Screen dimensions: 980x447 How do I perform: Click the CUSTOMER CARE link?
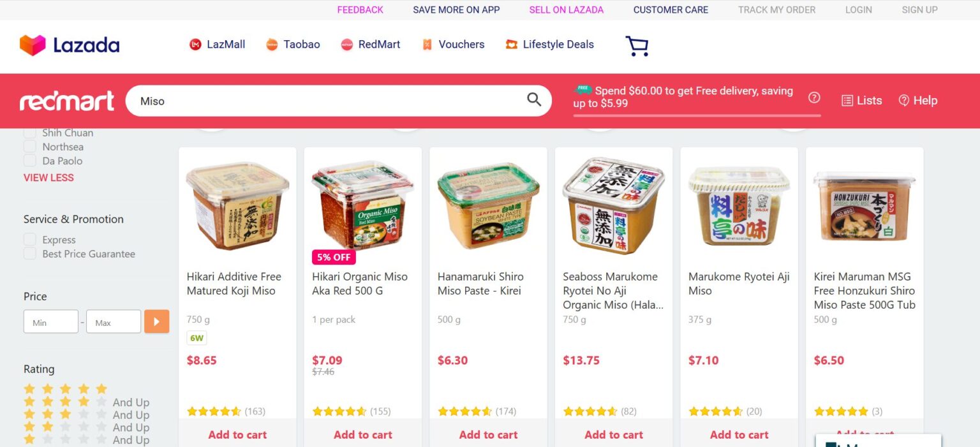671,10
